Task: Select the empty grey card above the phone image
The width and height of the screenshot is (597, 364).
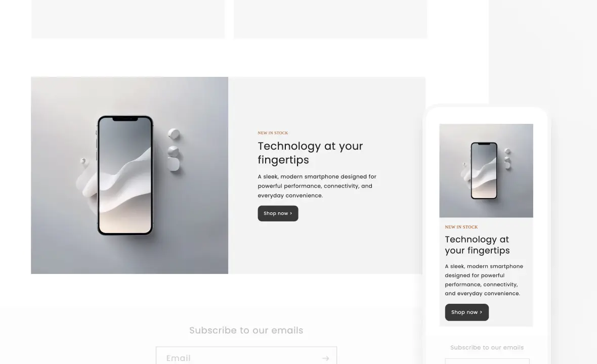Action: pyautogui.click(x=128, y=19)
